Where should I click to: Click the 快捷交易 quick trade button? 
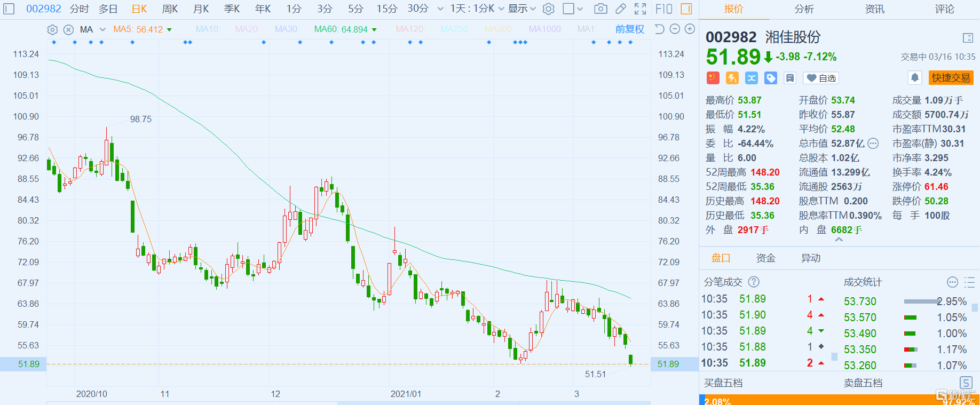[x=951, y=78]
